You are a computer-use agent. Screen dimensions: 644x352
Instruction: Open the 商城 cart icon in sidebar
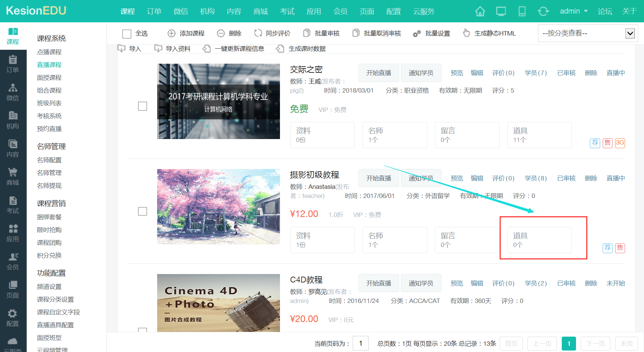[13, 176]
